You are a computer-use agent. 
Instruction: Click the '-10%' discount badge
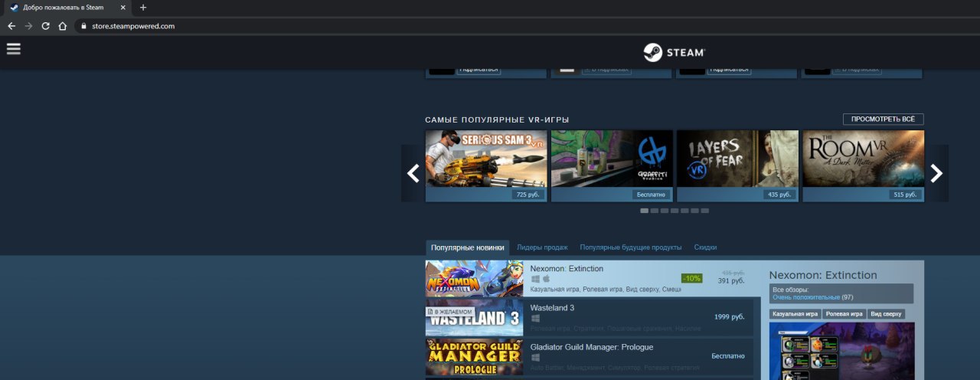point(692,278)
